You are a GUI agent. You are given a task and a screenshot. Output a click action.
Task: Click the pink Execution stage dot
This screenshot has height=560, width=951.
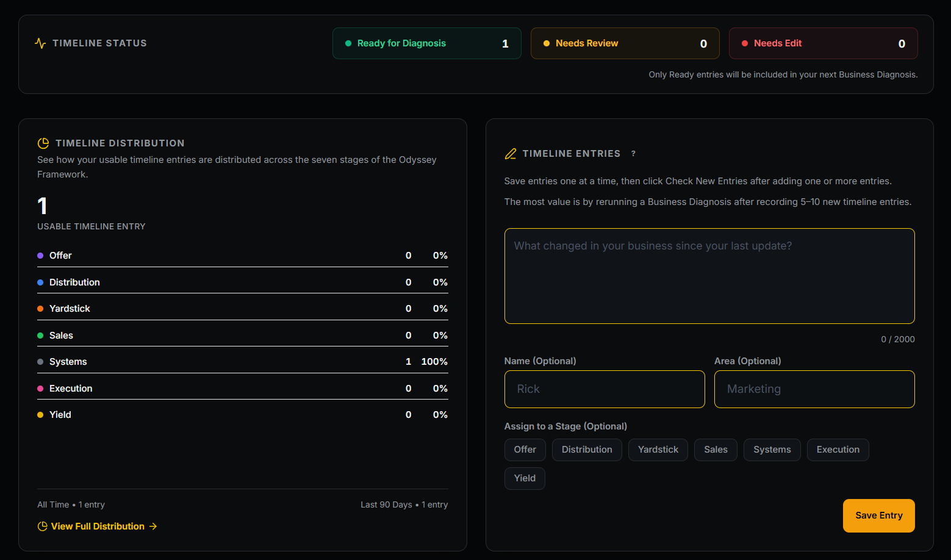tap(40, 389)
